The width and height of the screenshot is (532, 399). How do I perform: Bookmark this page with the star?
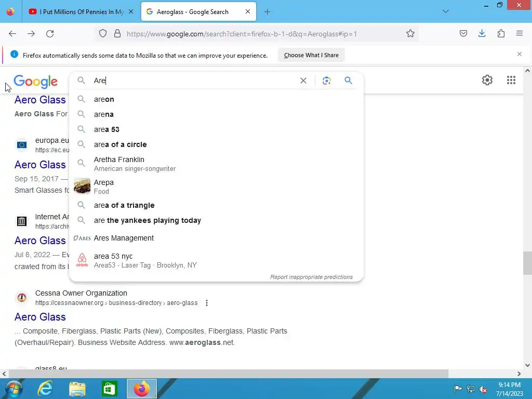click(x=410, y=34)
